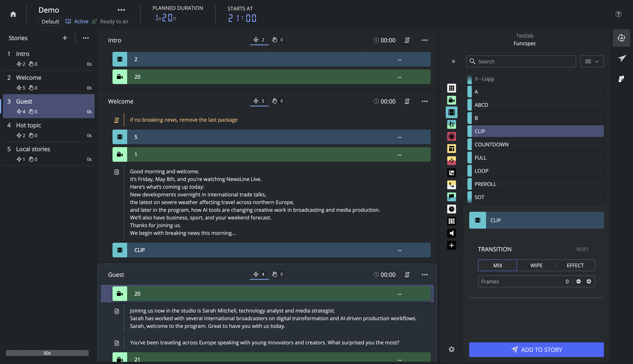Viewport: 633px width, 364px height.
Task: Filter templates by audio speaker type
Action: 451,233
